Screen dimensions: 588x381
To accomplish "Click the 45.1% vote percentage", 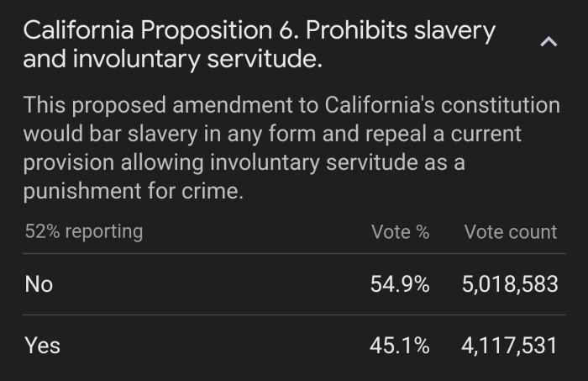I will coord(400,345).
